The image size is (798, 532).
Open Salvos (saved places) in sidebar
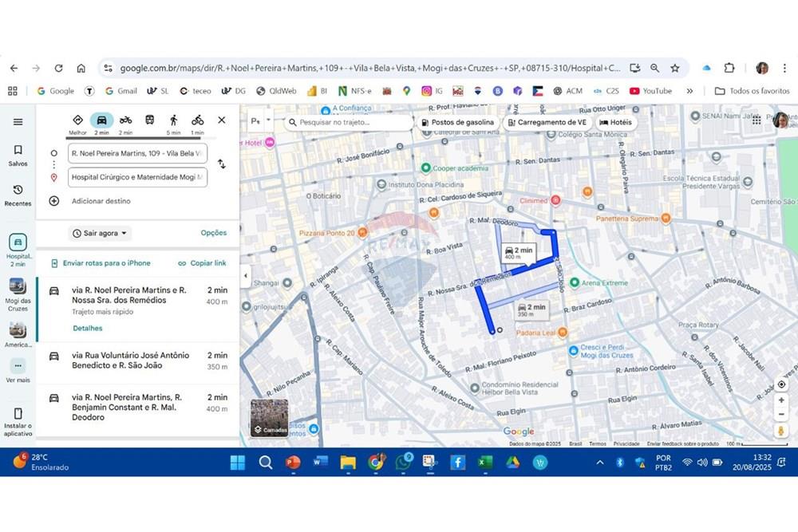pyautogui.click(x=18, y=155)
